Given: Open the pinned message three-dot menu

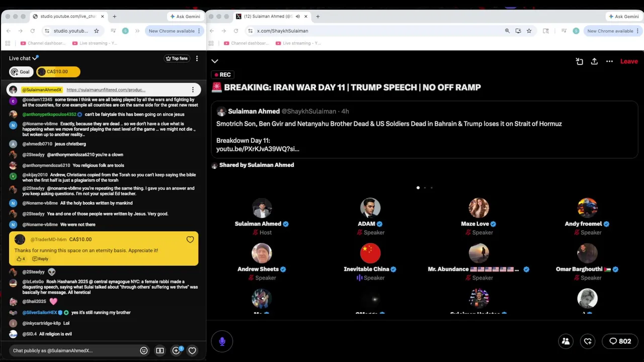Looking at the screenshot, I should pyautogui.click(x=193, y=90).
